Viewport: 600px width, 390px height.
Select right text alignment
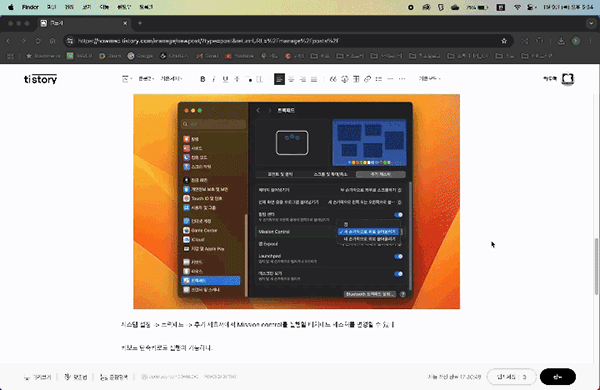(x=303, y=79)
